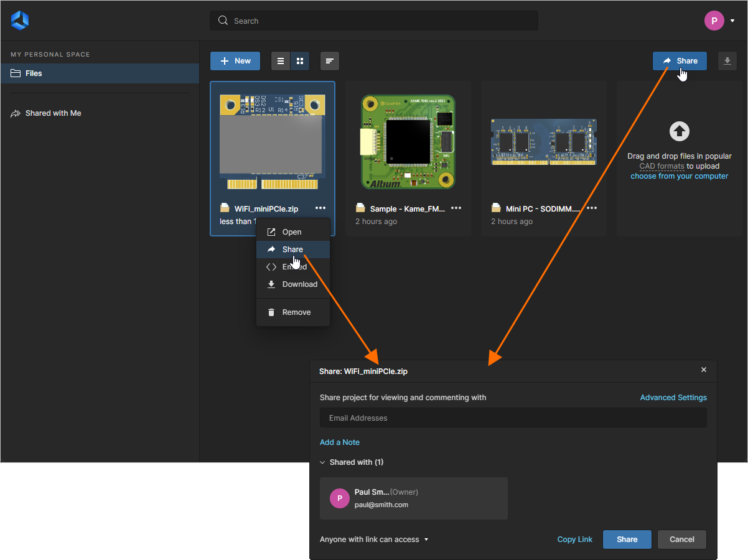
Task: Open Advanced Settings link
Action: pyautogui.click(x=673, y=397)
